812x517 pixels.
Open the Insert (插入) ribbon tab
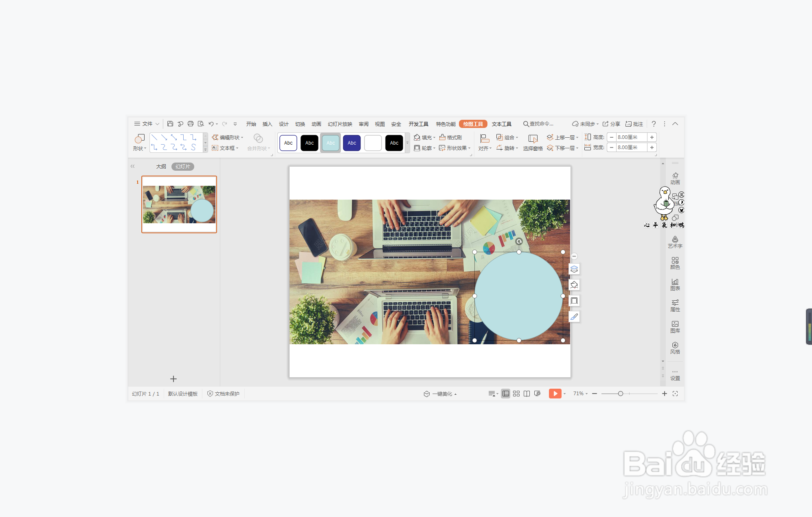pyautogui.click(x=267, y=124)
